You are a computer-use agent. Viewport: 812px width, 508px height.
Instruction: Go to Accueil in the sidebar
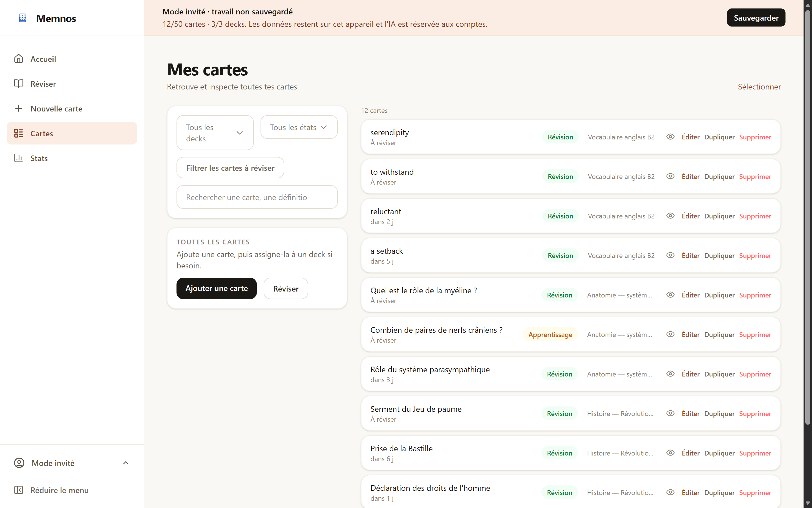[72, 59]
